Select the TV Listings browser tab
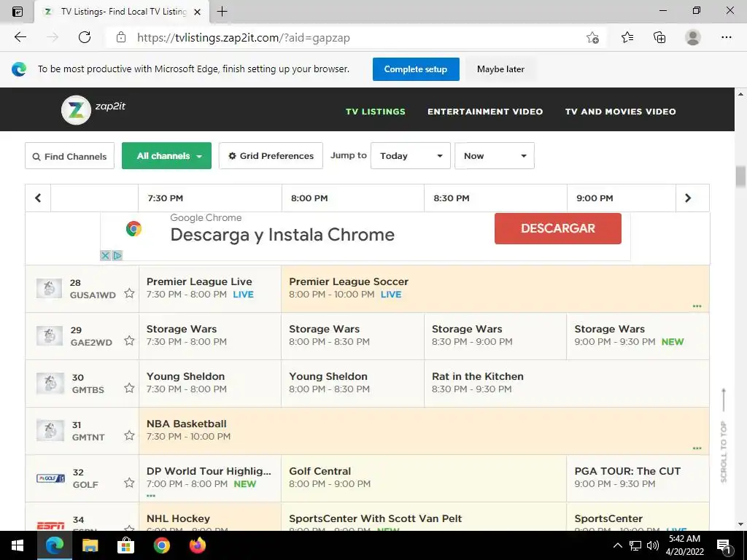This screenshot has height=560, width=747. click(122, 12)
